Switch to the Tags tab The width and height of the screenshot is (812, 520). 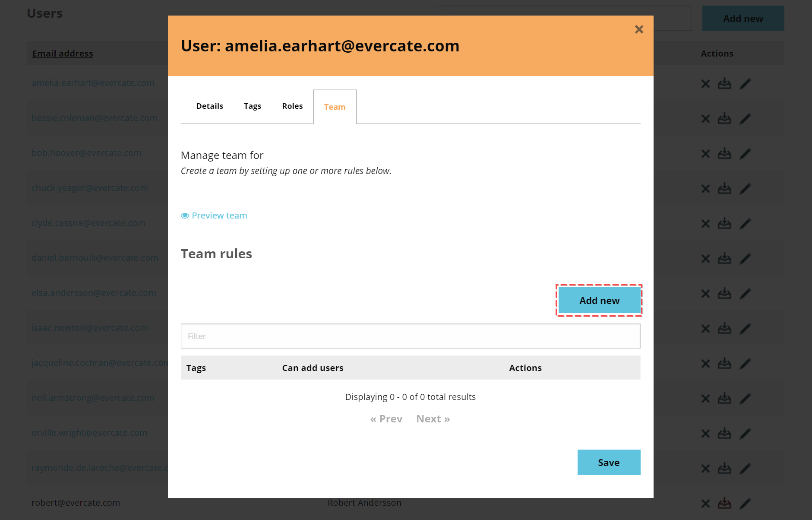click(x=253, y=106)
